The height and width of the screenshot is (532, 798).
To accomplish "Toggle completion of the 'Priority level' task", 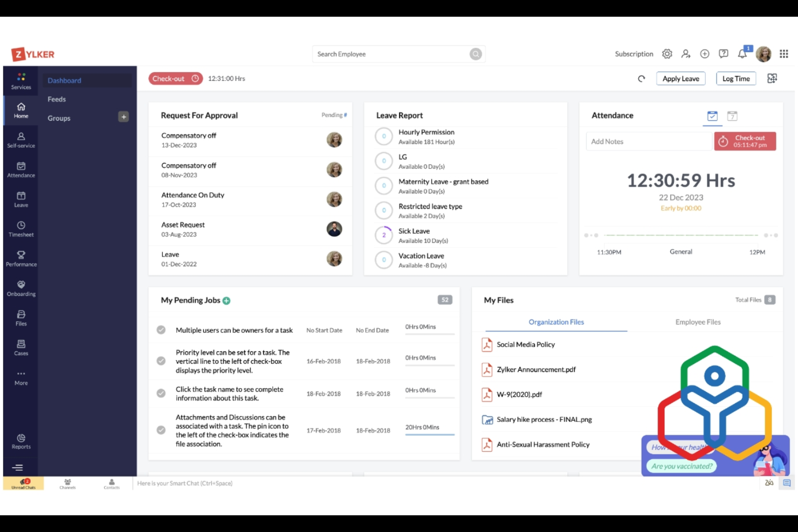I will [161, 361].
